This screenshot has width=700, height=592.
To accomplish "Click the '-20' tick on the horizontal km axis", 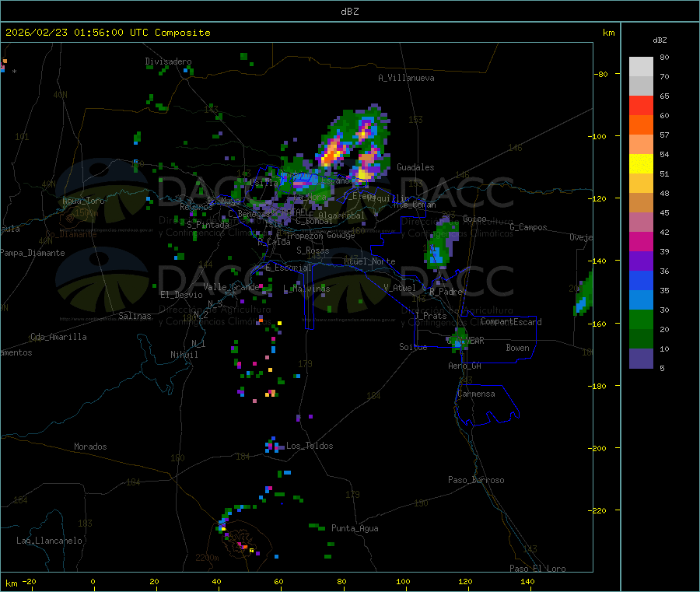I will tap(29, 581).
